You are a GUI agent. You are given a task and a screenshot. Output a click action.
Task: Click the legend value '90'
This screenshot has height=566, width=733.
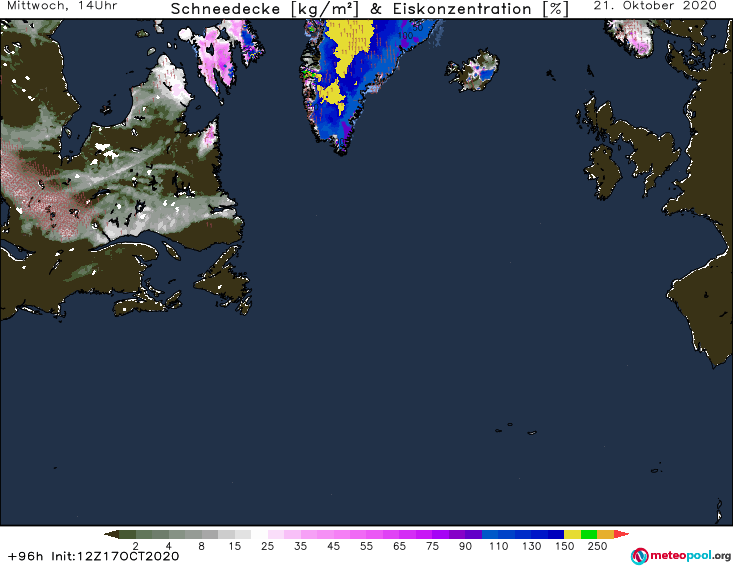tap(466, 546)
